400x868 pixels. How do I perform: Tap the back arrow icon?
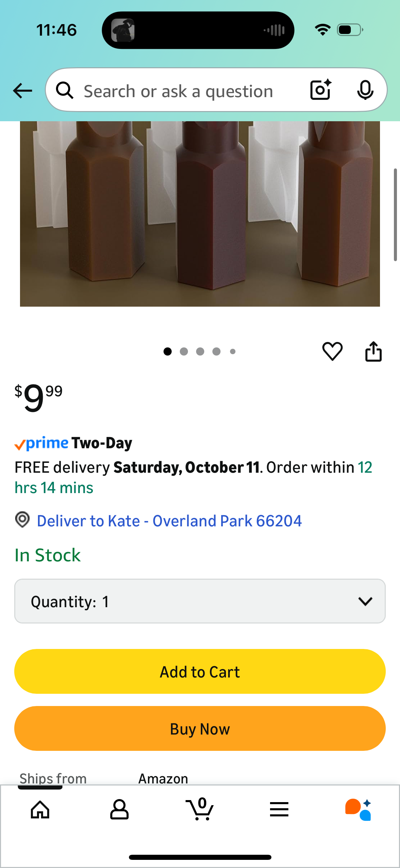pos(23,91)
